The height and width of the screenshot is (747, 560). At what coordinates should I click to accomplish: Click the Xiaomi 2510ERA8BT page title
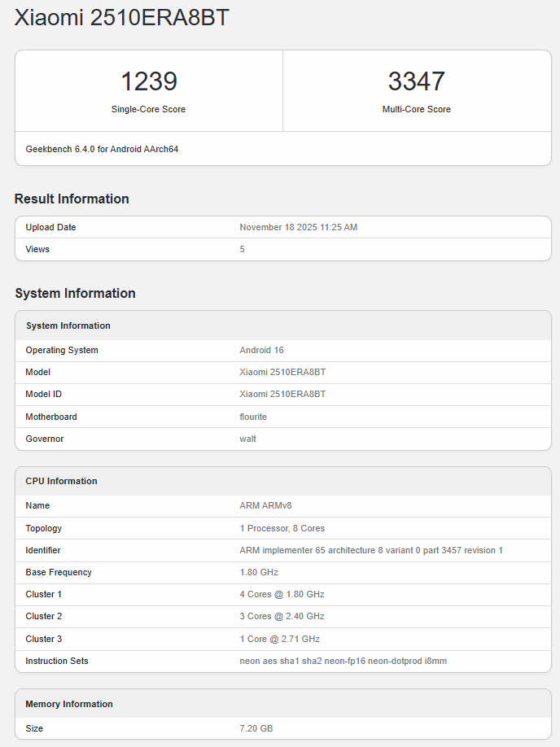tap(122, 18)
